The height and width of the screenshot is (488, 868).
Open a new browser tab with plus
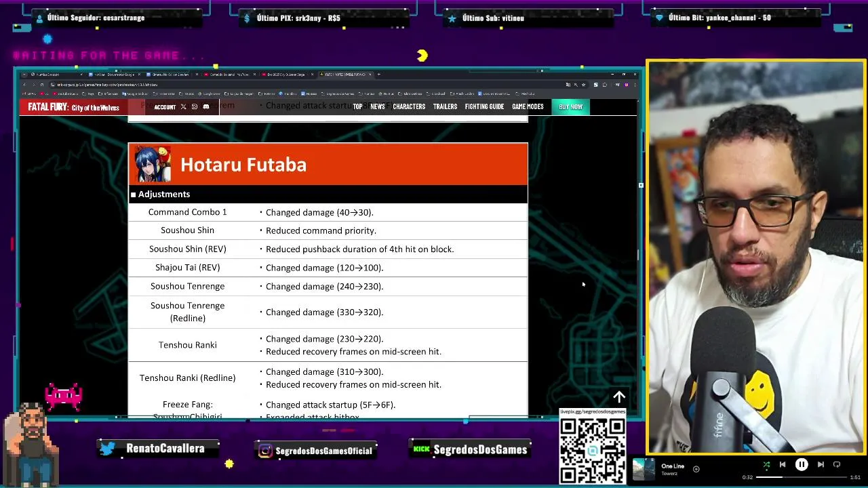point(379,75)
